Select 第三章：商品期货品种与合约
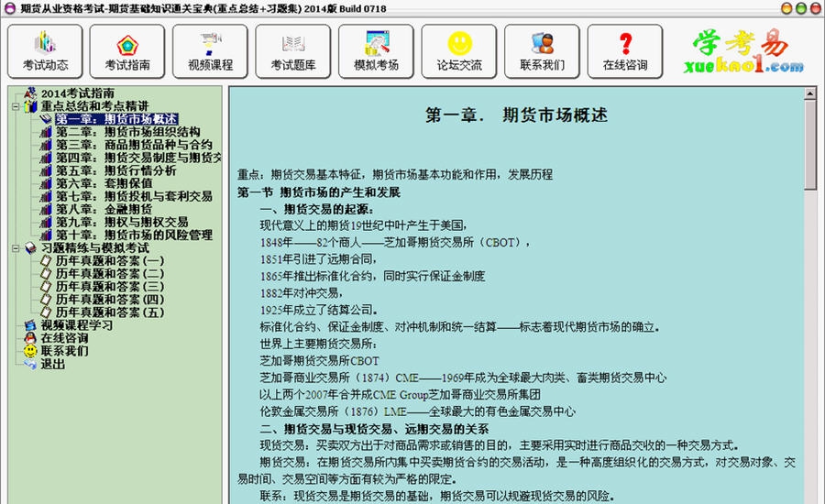Screen dimensions: 825x504 [134, 145]
